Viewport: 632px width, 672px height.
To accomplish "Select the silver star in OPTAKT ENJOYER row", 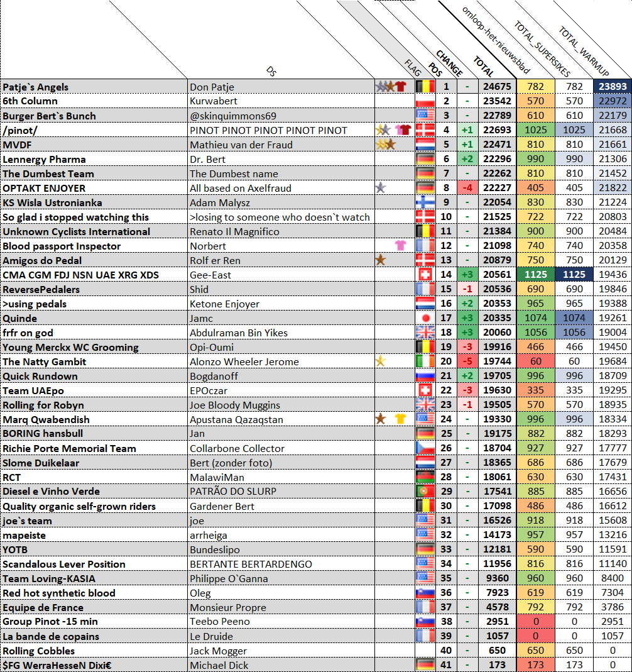I will click(380, 188).
